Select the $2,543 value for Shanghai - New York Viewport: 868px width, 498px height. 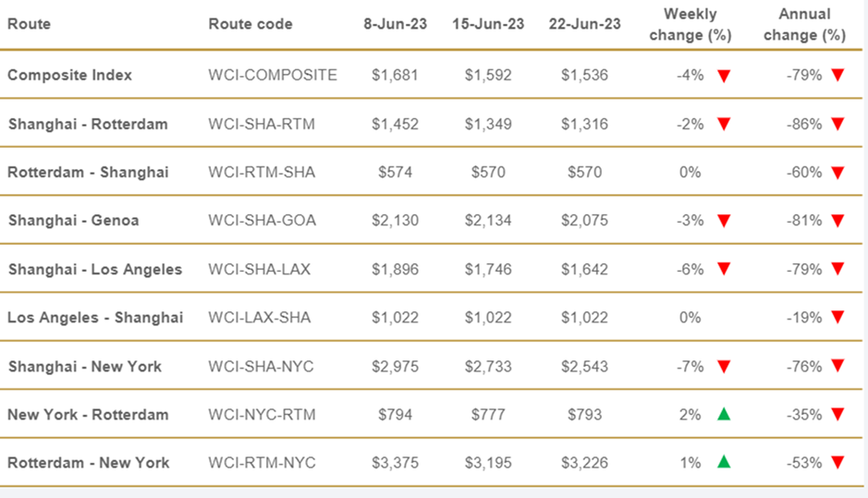pyautogui.click(x=584, y=367)
